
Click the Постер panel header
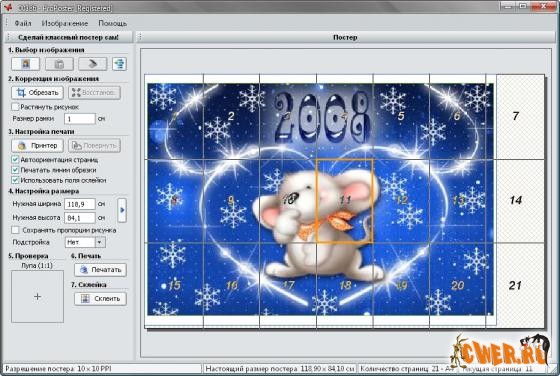coord(345,37)
